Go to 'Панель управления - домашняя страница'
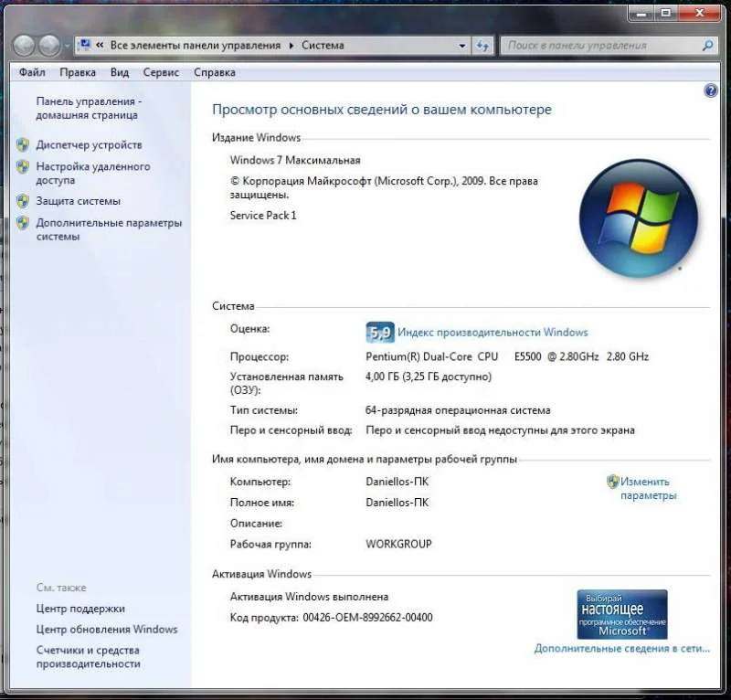Image resolution: width=731 pixels, height=700 pixels. click(89, 108)
